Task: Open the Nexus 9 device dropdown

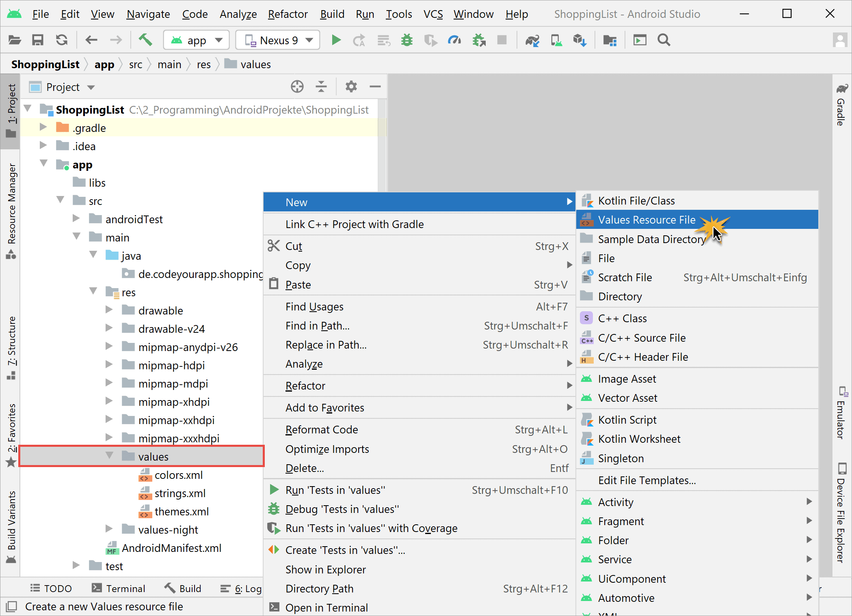Action: point(278,40)
